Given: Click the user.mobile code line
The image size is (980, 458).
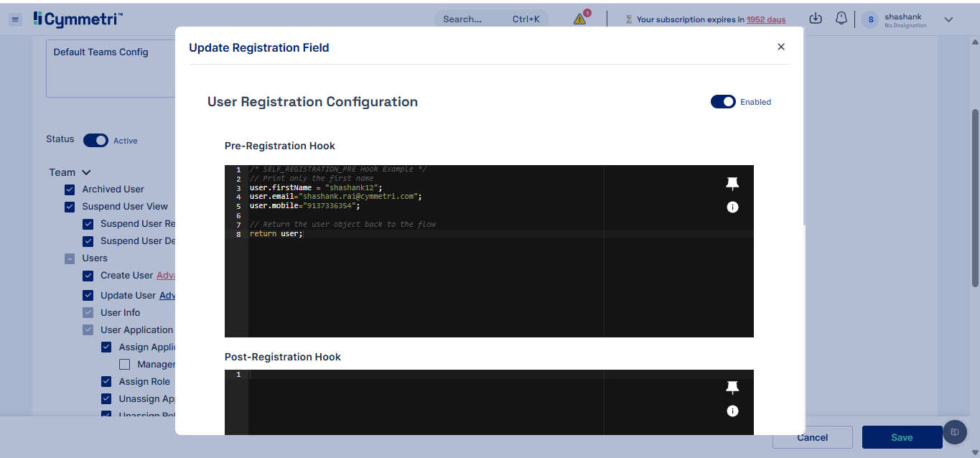Looking at the screenshot, I should tap(304, 205).
